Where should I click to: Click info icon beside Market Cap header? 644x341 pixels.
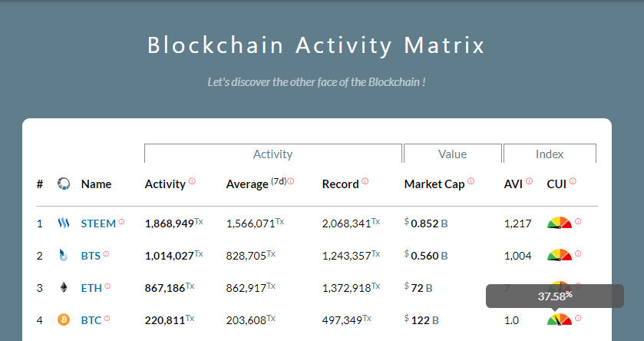pos(471,181)
